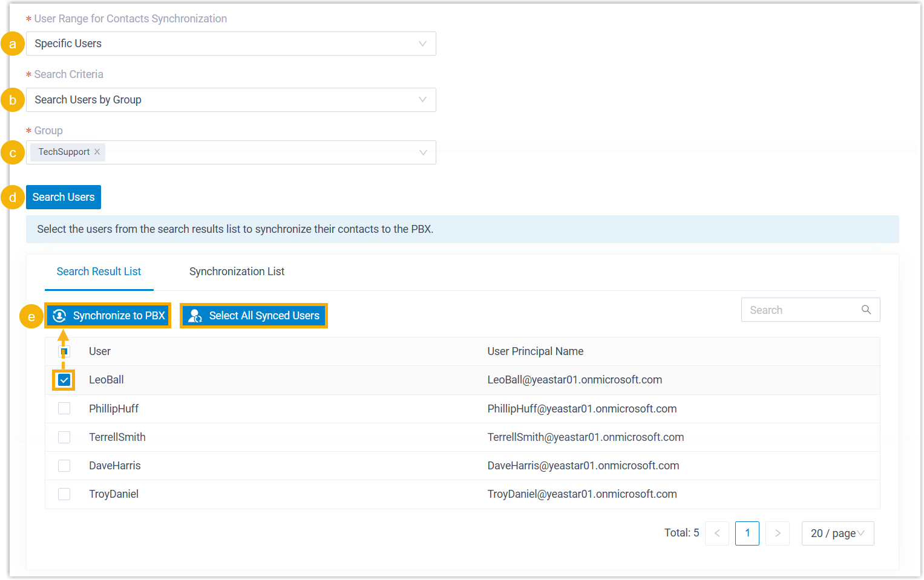Uncheck the LeoBall user checkbox

[x=64, y=380]
